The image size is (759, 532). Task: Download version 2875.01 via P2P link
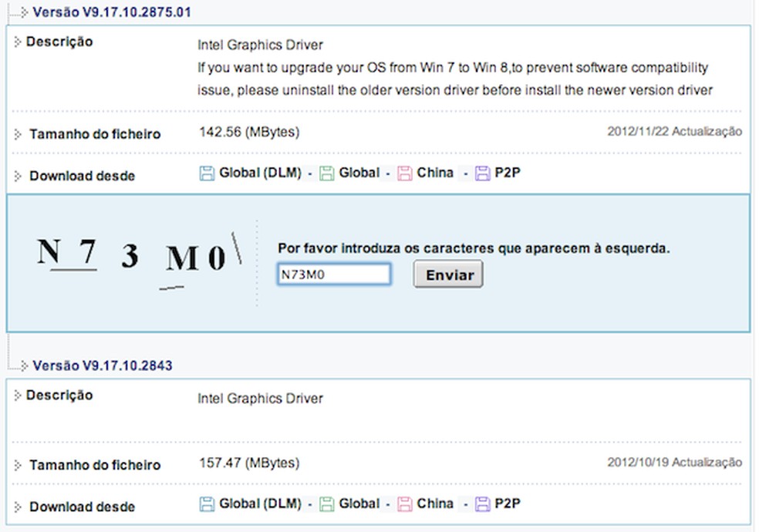tap(508, 173)
